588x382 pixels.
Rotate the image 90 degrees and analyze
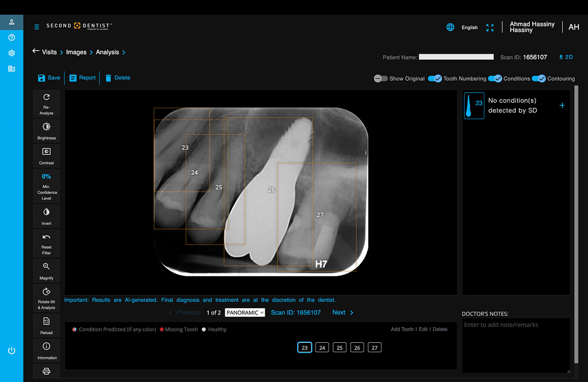46,298
